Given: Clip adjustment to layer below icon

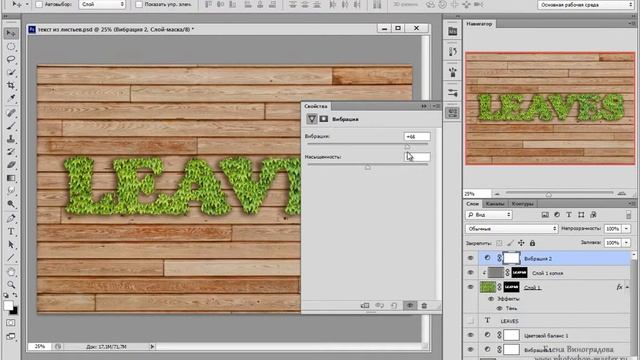Looking at the screenshot, I should tap(365, 305).
